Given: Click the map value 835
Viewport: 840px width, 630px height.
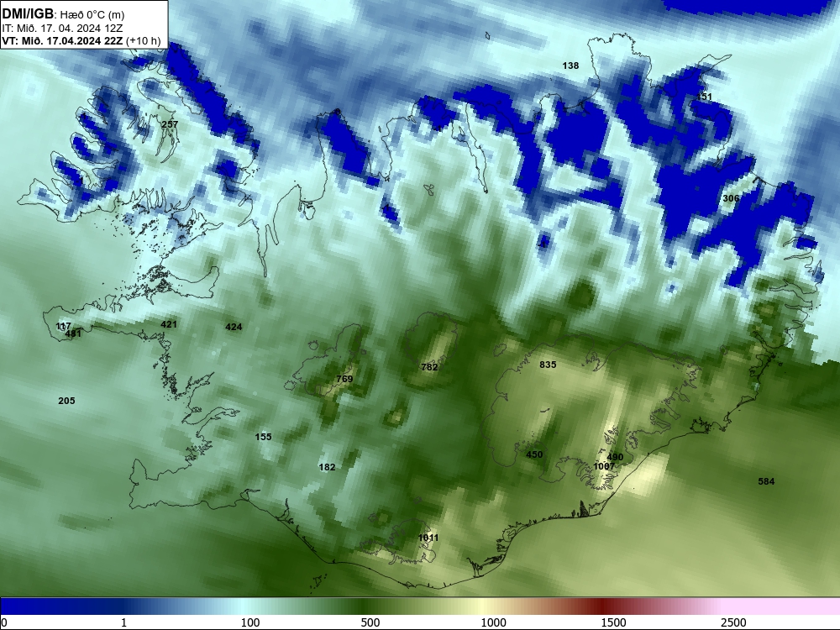Looking at the screenshot, I should [x=548, y=365].
